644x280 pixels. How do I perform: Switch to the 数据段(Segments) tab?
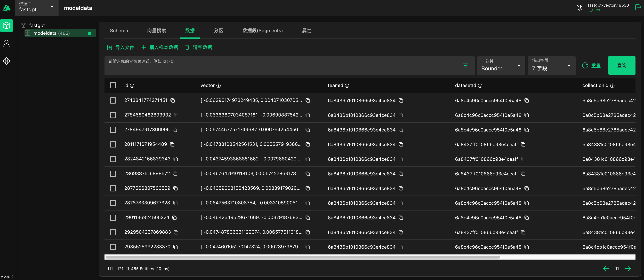pyautogui.click(x=262, y=30)
